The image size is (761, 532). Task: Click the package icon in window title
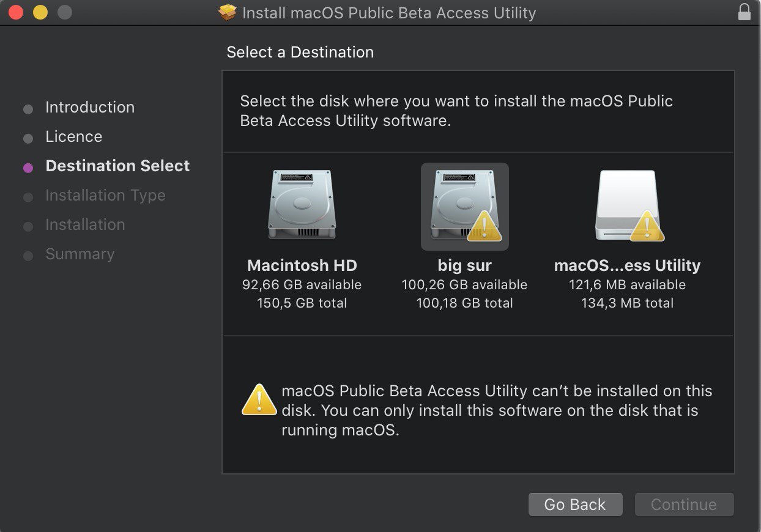pos(228,12)
